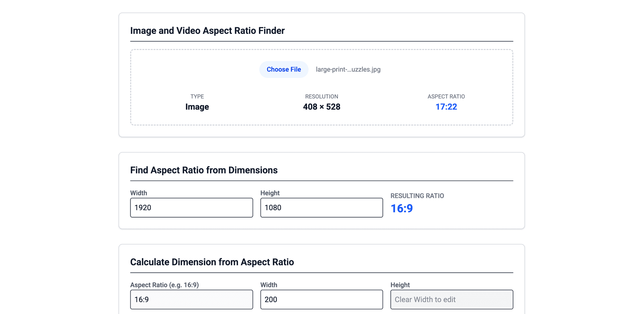
Task: Click the blue 16:9 resulting ratio value
Action: coord(401,208)
